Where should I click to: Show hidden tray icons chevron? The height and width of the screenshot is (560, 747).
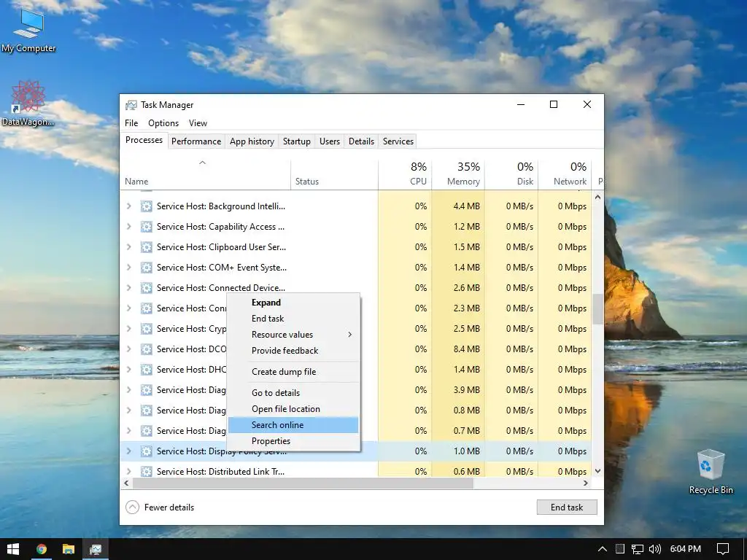[x=602, y=549]
